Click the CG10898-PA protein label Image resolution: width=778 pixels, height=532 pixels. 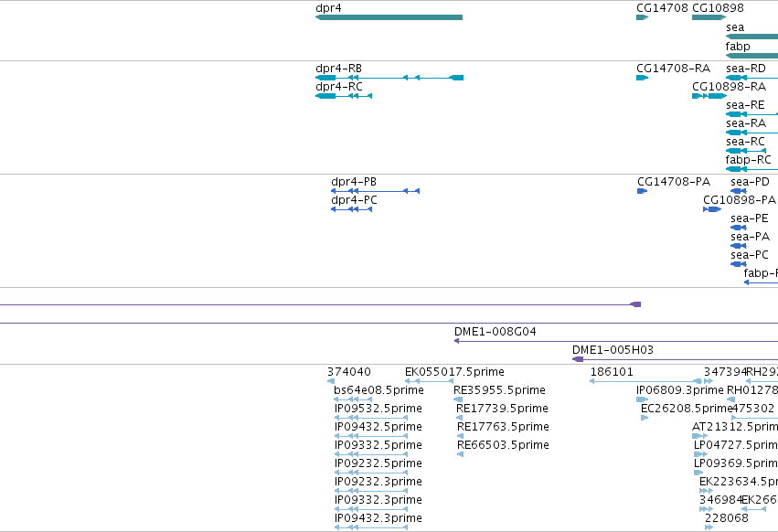point(740,200)
